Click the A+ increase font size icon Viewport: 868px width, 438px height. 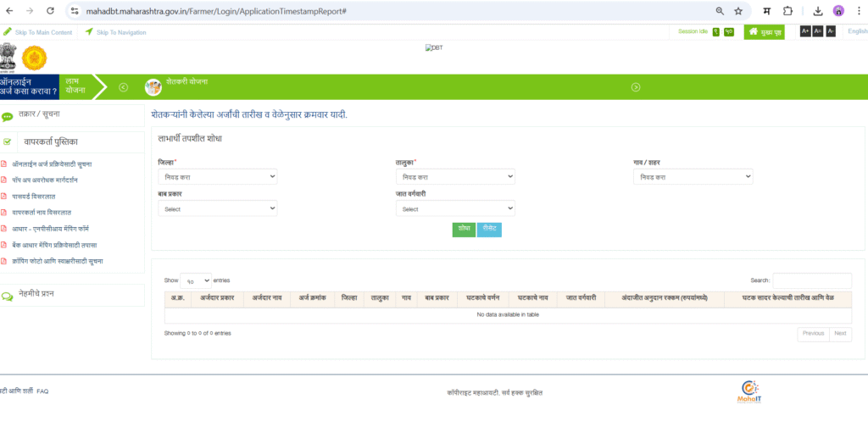click(804, 31)
